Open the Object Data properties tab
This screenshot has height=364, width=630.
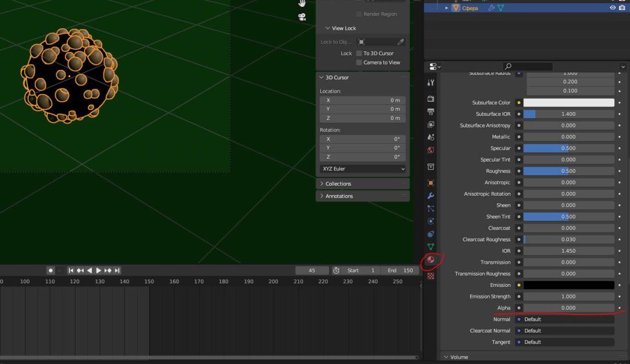[430, 247]
